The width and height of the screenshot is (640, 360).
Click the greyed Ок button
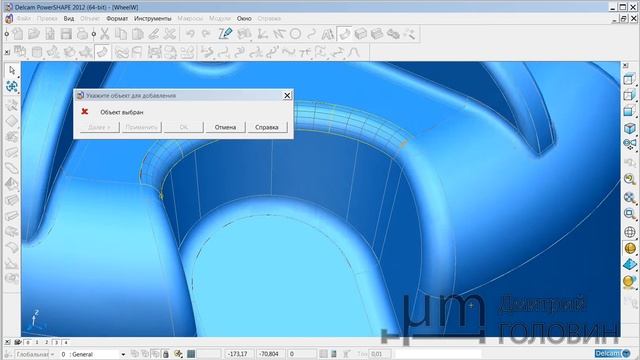[x=184, y=127]
